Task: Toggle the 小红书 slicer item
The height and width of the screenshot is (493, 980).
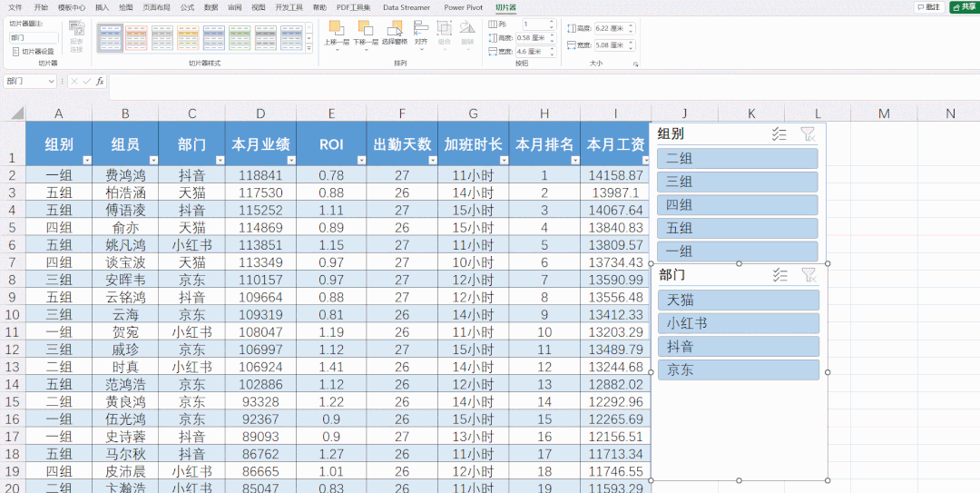Action: point(738,323)
